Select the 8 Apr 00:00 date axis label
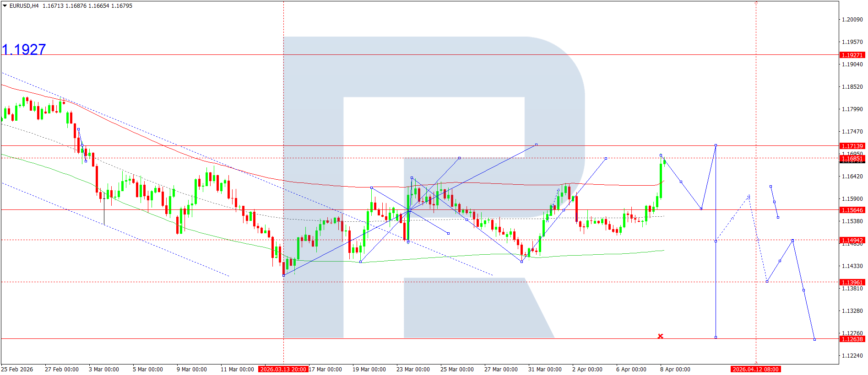This screenshot has height=375, width=868. [x=675, y=369]
